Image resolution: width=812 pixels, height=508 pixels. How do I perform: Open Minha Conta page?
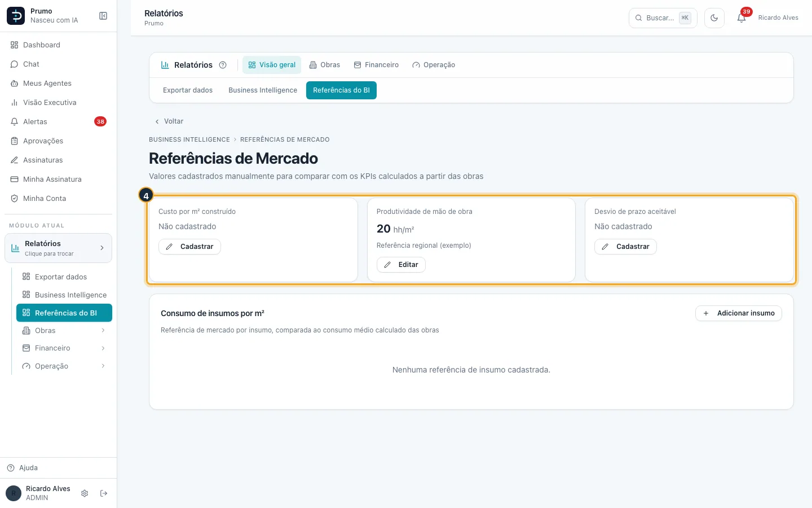coord(59,199)
